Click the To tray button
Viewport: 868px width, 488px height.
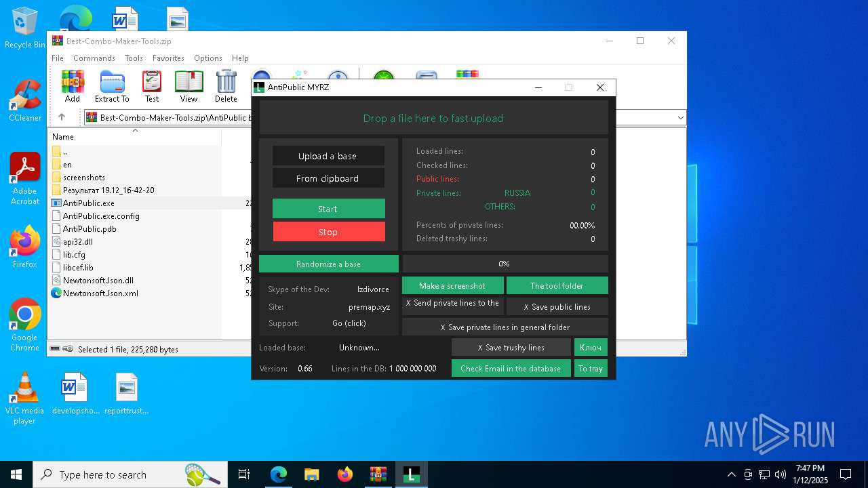pos(591,369)
